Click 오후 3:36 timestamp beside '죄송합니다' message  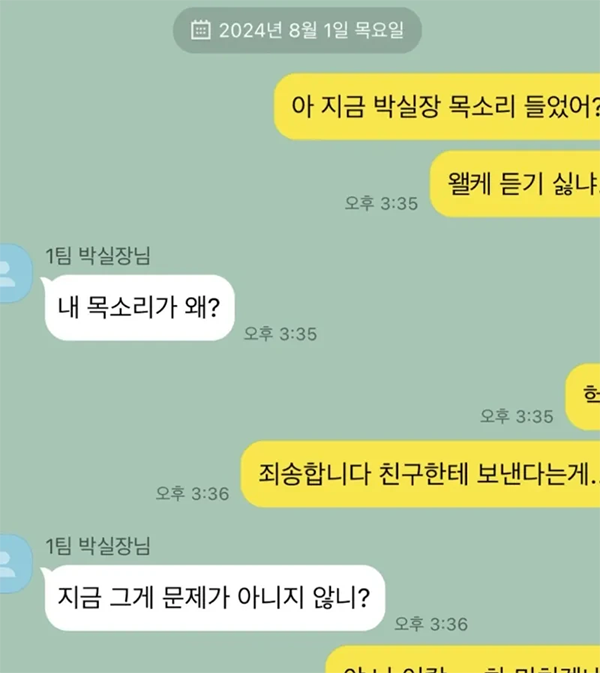pos(192,494)
